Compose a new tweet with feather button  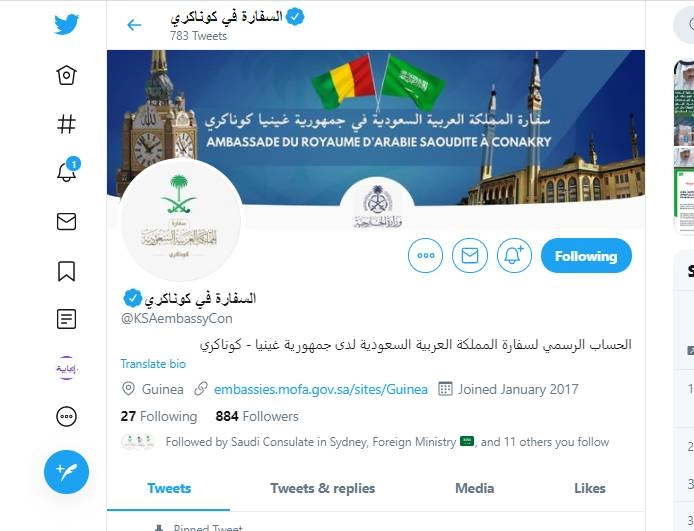pyautogui.click(x=66, y=472)
